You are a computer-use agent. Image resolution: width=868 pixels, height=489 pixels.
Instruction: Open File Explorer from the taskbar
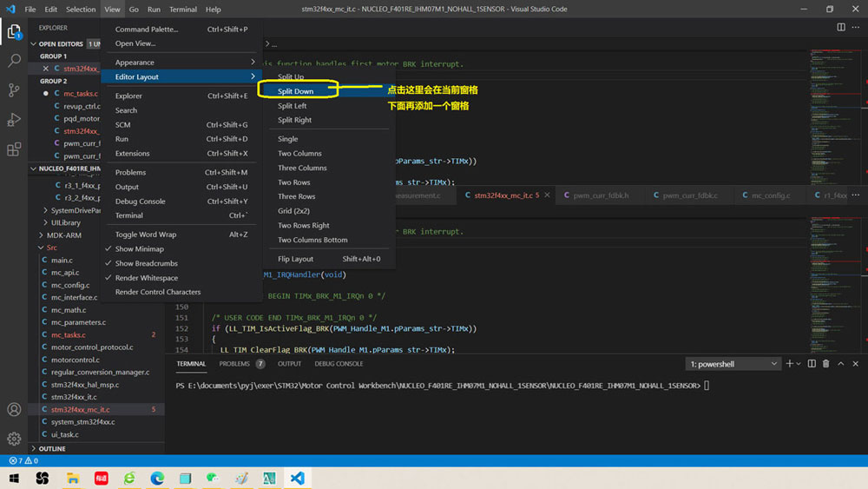73,478
